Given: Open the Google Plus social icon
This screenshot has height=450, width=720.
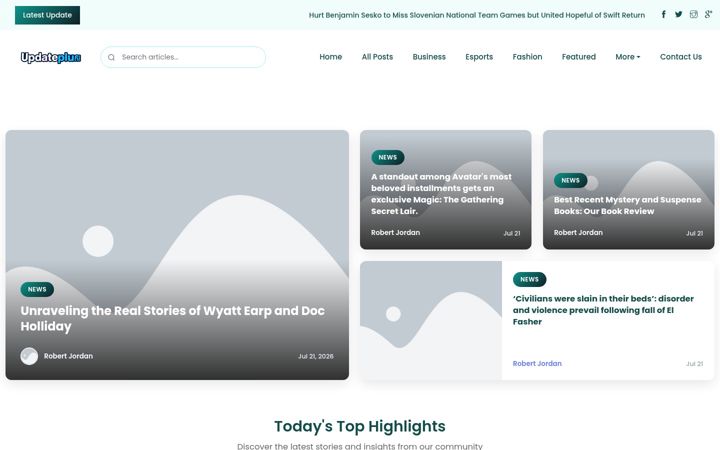Looking at the screenshot, I should click(x=709, y=15).
